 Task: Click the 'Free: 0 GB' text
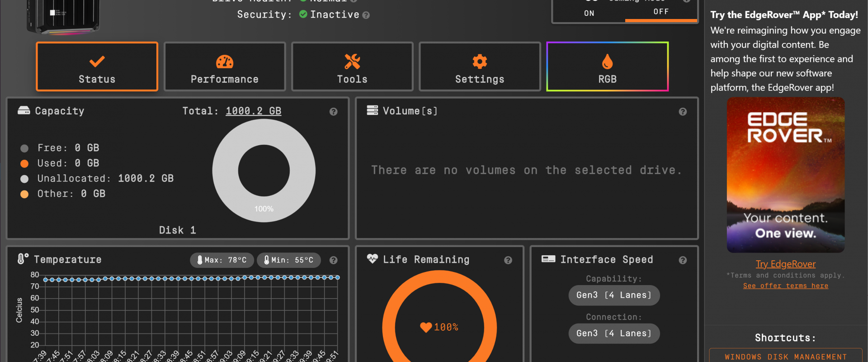point(68,148)
